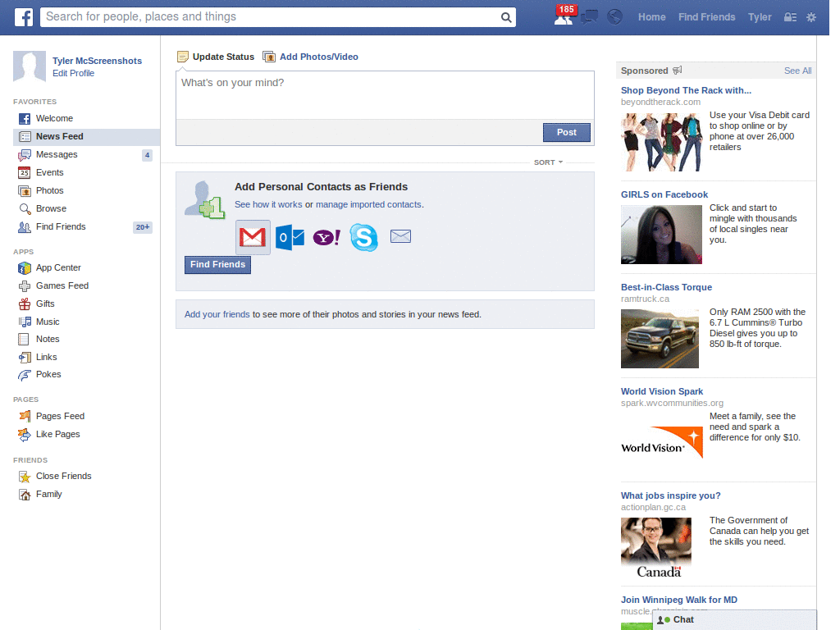Click the Games Feed icon
840x630 pixels.
pyautogui.click(x=24, y=286)
